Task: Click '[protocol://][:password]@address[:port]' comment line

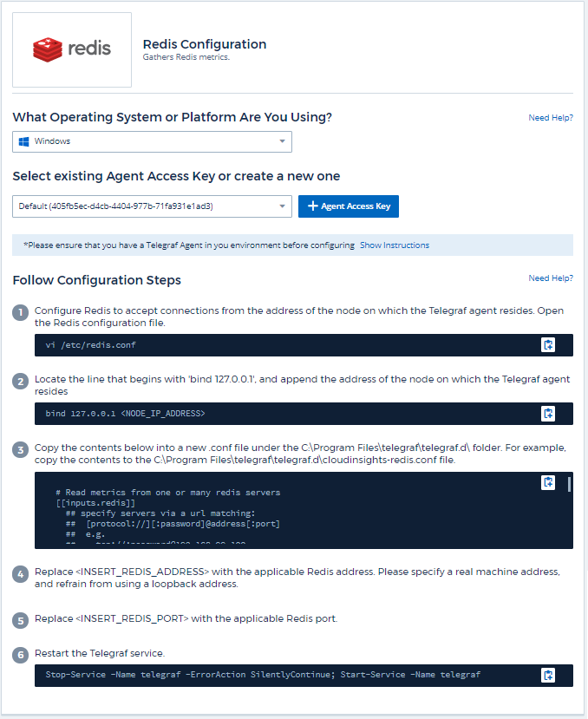Action: pos(183,524)
